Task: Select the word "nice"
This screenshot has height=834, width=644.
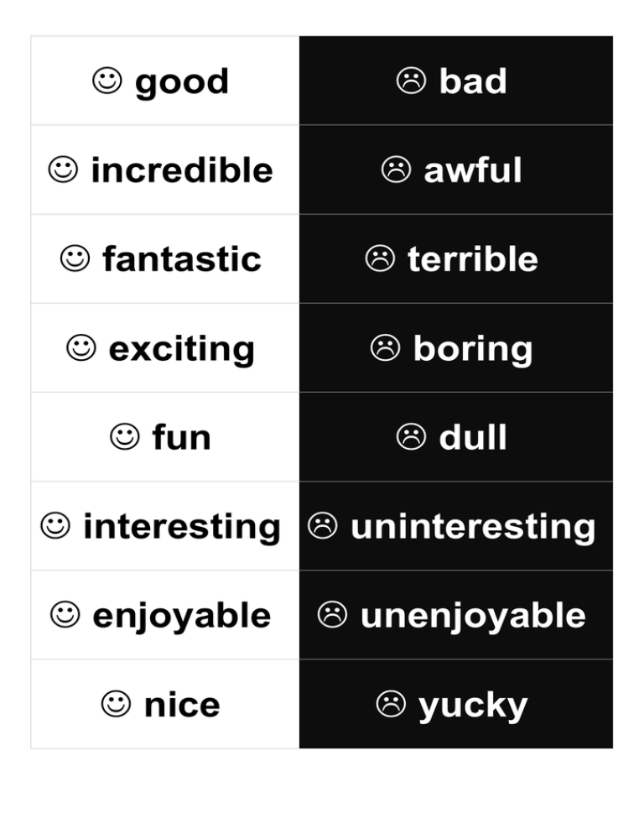Action: pos(181,705)
